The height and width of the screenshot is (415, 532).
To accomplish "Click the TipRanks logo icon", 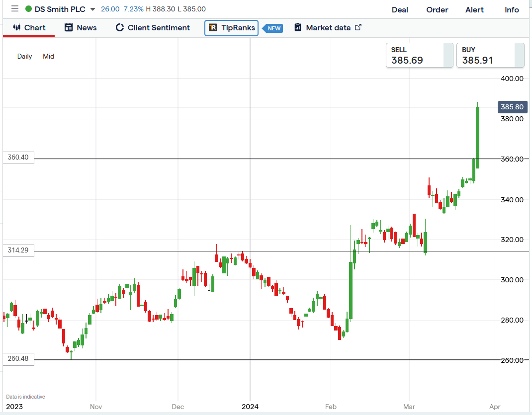I will click(x=213, y=27).
